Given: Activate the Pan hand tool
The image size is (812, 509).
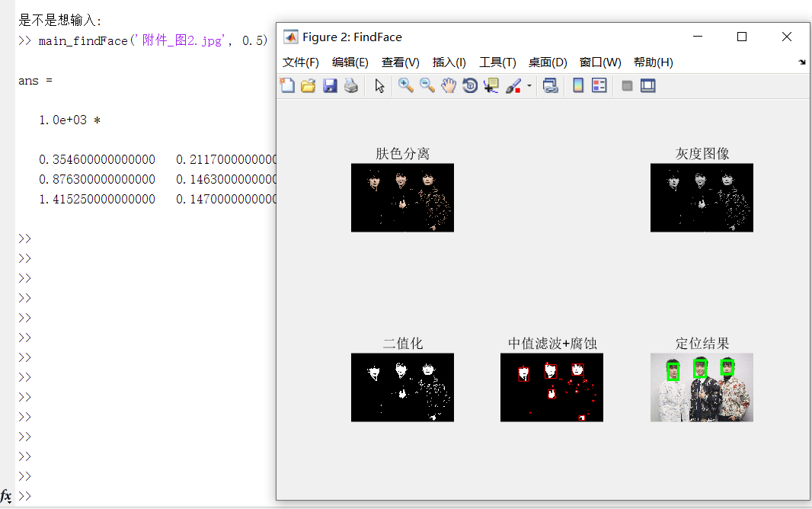Looking at the screenshot, I should (x=449, y=85).
